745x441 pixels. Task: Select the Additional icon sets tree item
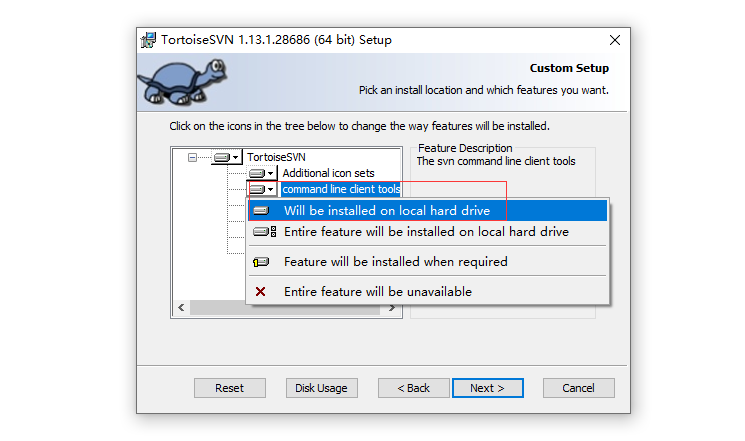click(x=328, y=173)
